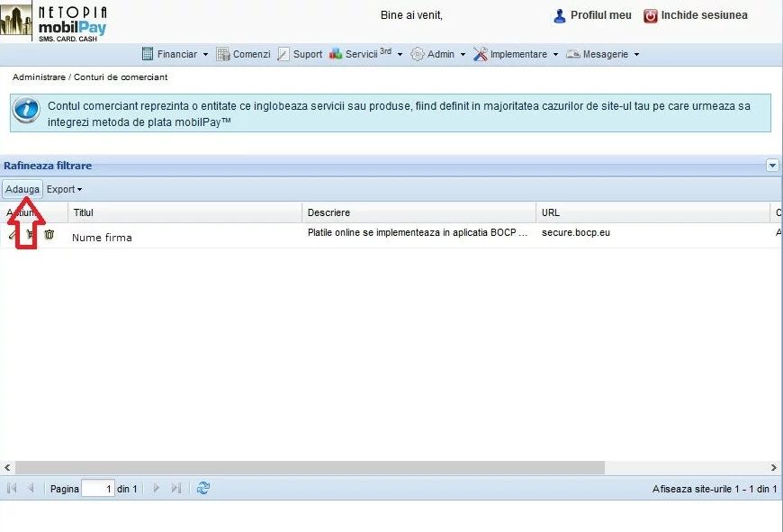783x532 pixels.
Task: Go to the previous page of results
Action: (x=31, y=488)
